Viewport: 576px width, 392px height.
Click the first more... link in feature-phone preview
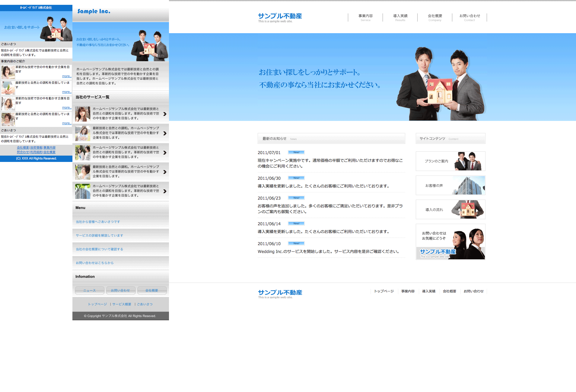tap(67, 76)
